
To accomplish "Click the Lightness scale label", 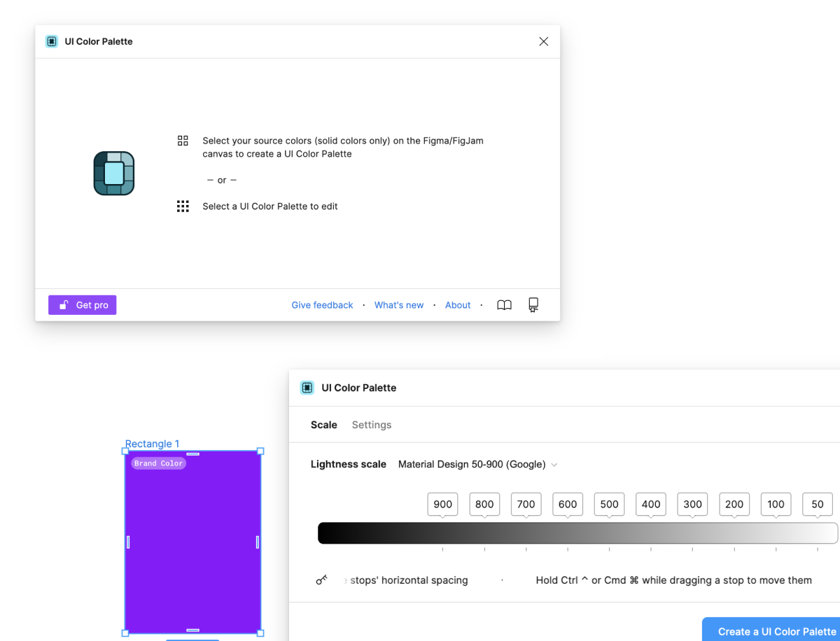I will 349,464.
